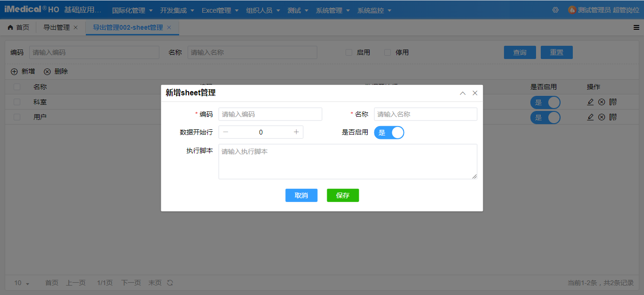644x295 pixels.
Task: Increment 数据开始行 with the plus stepper
Action: click(x=296, y=132)
